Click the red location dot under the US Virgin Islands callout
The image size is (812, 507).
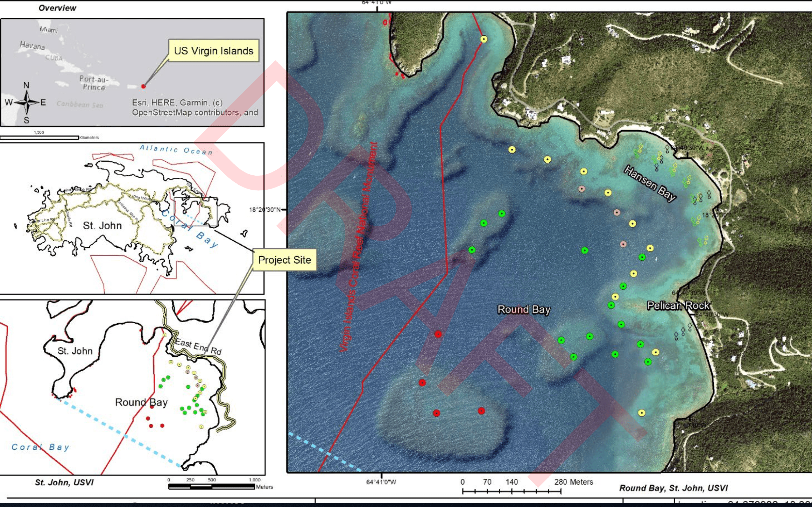[143, 86]
